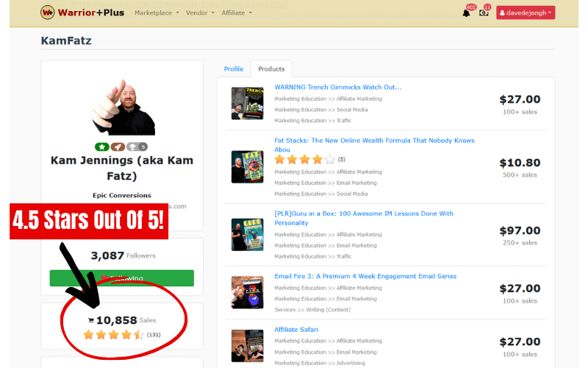Image resolution: width=588 pixels, height=368 pixels.
Task: Open the Vendor dropdown menu
Action: coord(200,13)
